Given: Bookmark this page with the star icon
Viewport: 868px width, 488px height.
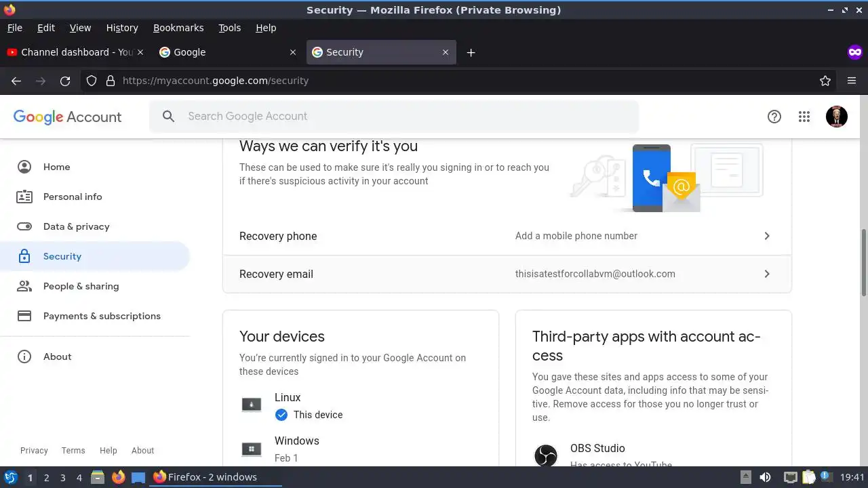Looking at the screenshot, I should coord(825,81).
